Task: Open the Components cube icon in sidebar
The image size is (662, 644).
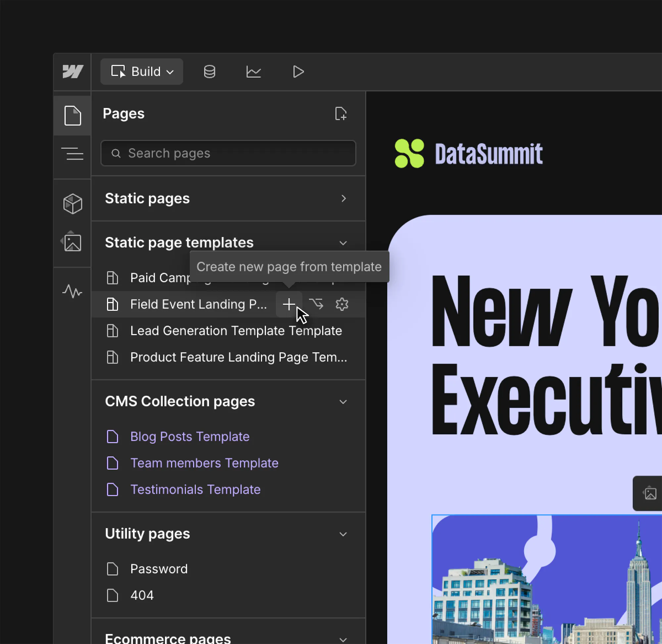Action: pyautogui.click(x=72, y=204)
